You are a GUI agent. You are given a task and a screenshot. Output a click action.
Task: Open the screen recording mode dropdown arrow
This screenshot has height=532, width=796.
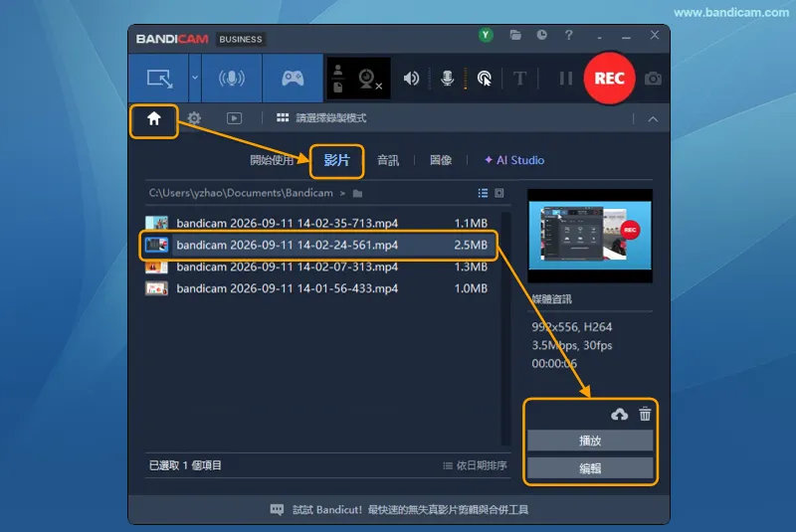point(195,79)
